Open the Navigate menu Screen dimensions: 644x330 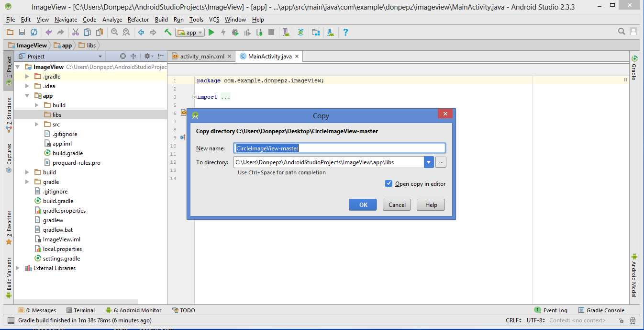tap(66, 20)
